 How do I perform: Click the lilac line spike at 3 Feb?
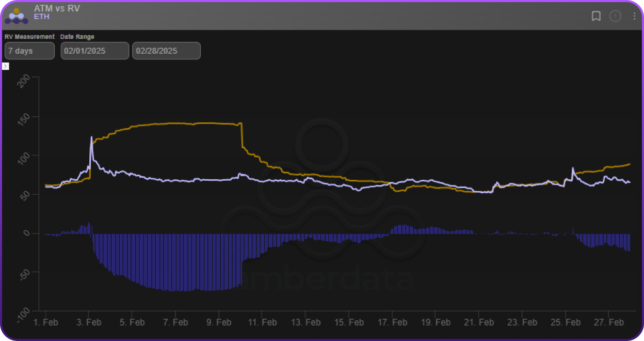91,138
